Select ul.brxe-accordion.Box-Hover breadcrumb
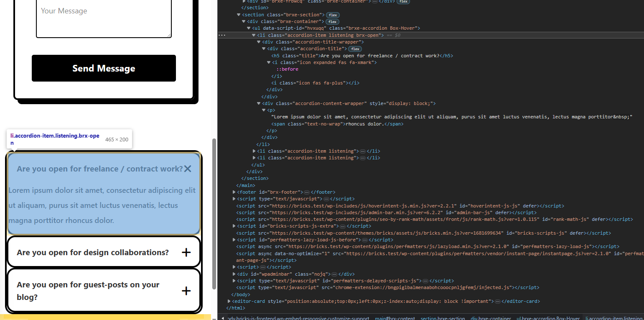The image size is (644, 320). (x=548, y=318)
